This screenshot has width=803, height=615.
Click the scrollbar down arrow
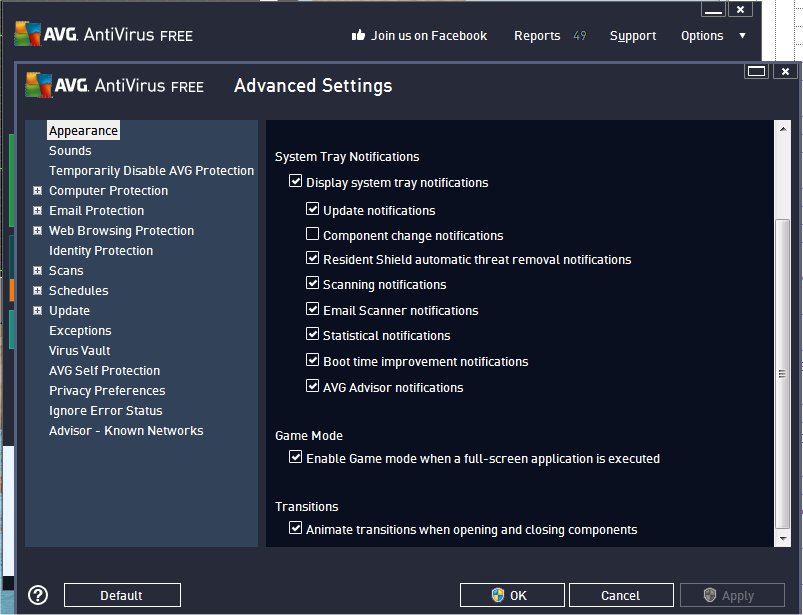pyautogui.click(x=783, y=538)
